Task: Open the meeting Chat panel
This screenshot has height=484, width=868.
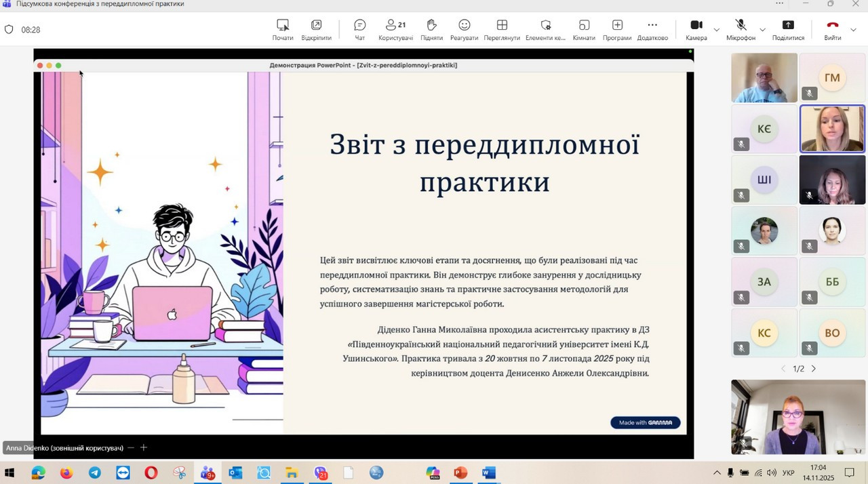Action: coord(359,30)
